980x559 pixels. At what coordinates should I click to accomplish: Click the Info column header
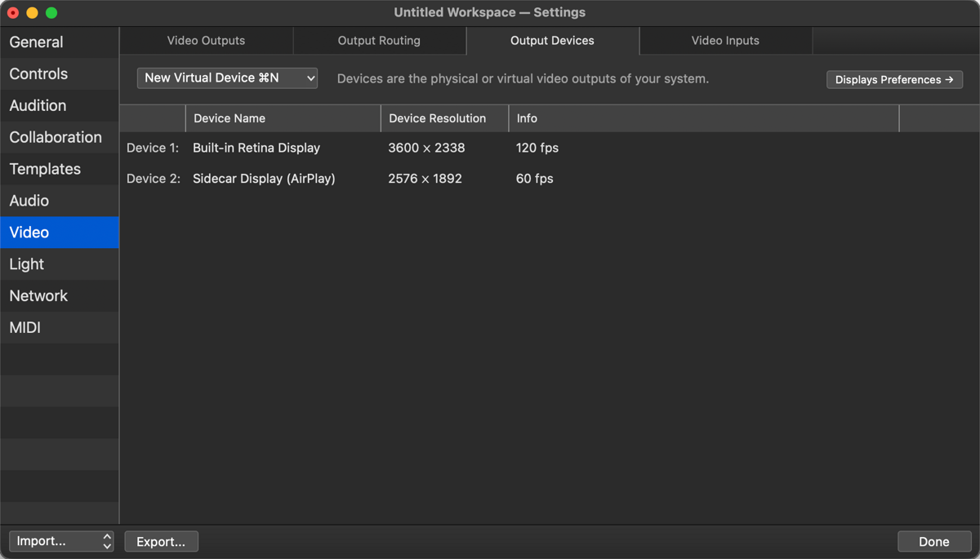click(x=703, y=118)
